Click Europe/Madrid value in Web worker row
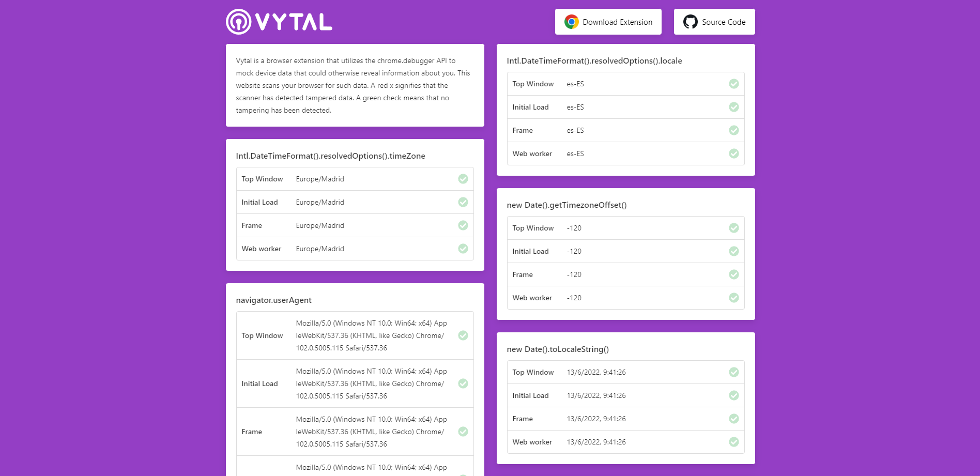Image resolution: width=980 pixels, height=476 pixels. (x=320, y=249)
